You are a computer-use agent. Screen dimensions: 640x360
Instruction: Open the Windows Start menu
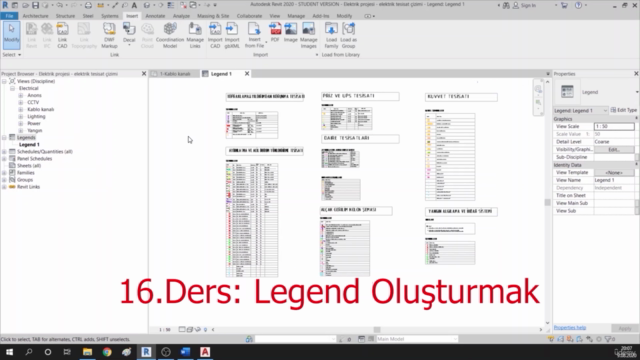[9, 351]
